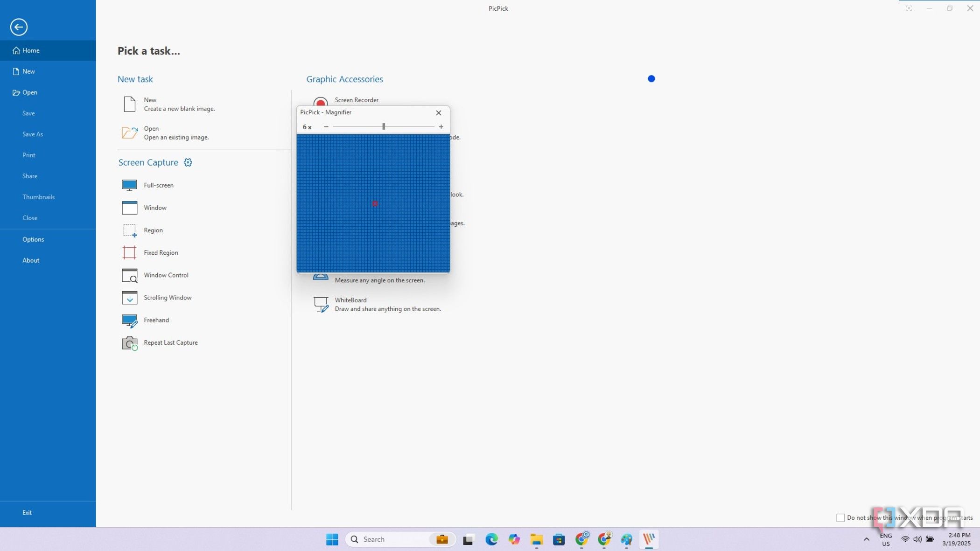
Task: Open the Protractor to measure angles
Action: point(321,275)
